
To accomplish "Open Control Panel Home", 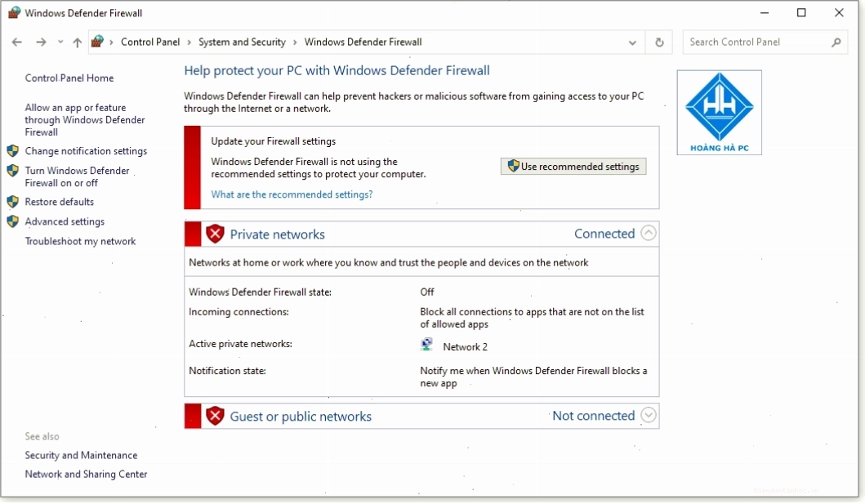I will click(69, 78).
